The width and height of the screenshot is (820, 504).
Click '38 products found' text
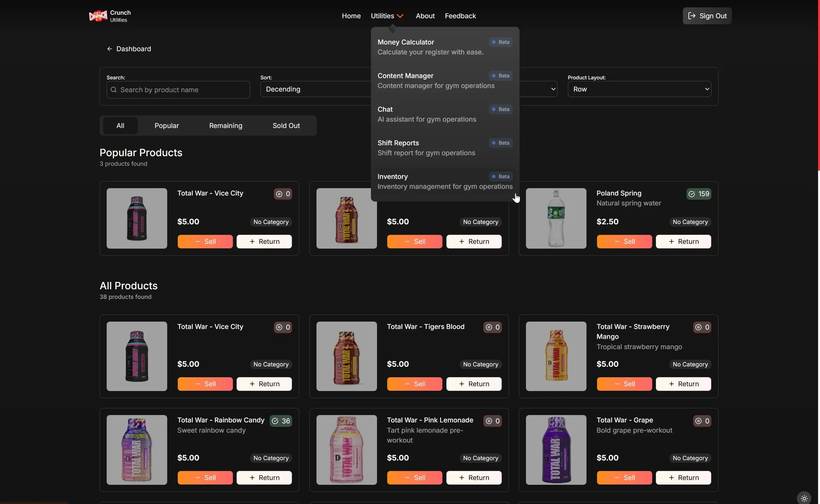[x=126, y=297]
